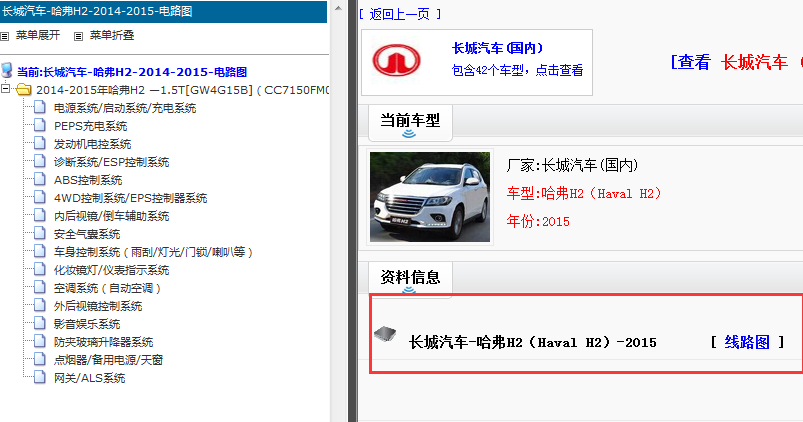Click page icon for 空调系统（自动空调）
The height and width of the screenshot is (422, 803).
coord(39,287)
